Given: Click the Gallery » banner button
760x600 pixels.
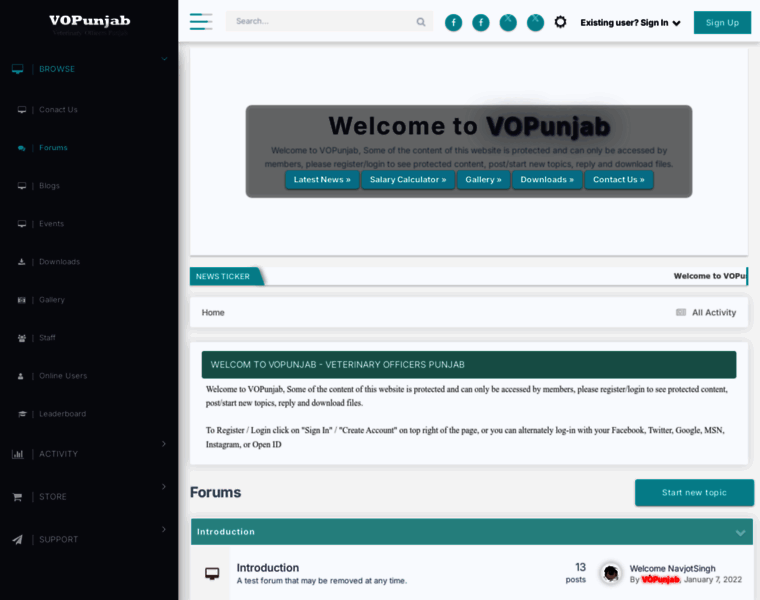Looking at the screenshot, I should [483, 180].
